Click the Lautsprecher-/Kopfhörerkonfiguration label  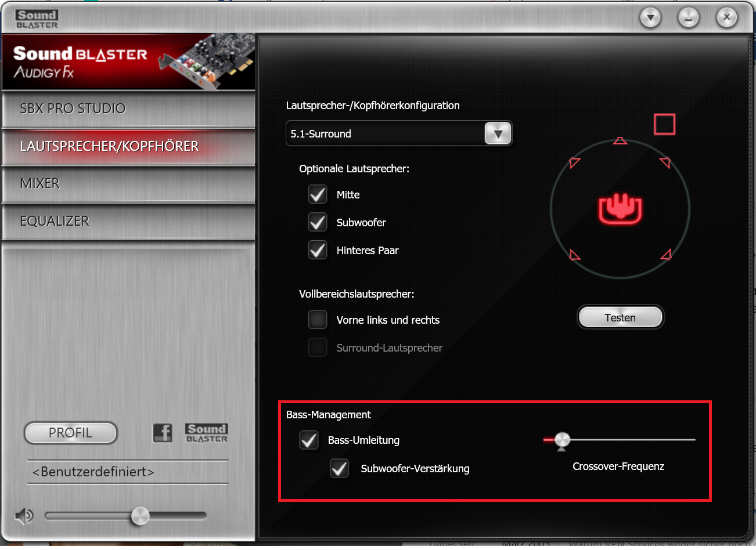373,106
